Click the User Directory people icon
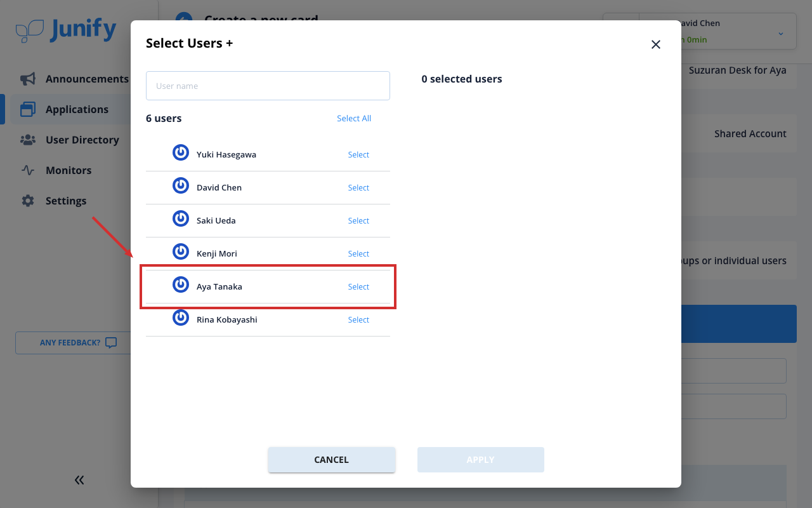The width and height of the screenshot is (812, 508). [28, 140]
